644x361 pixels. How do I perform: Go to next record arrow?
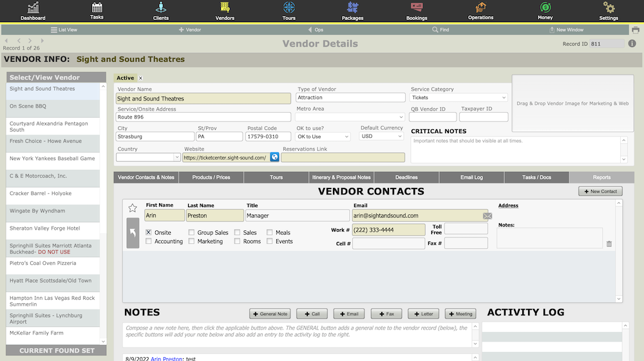tap(30, 41)
